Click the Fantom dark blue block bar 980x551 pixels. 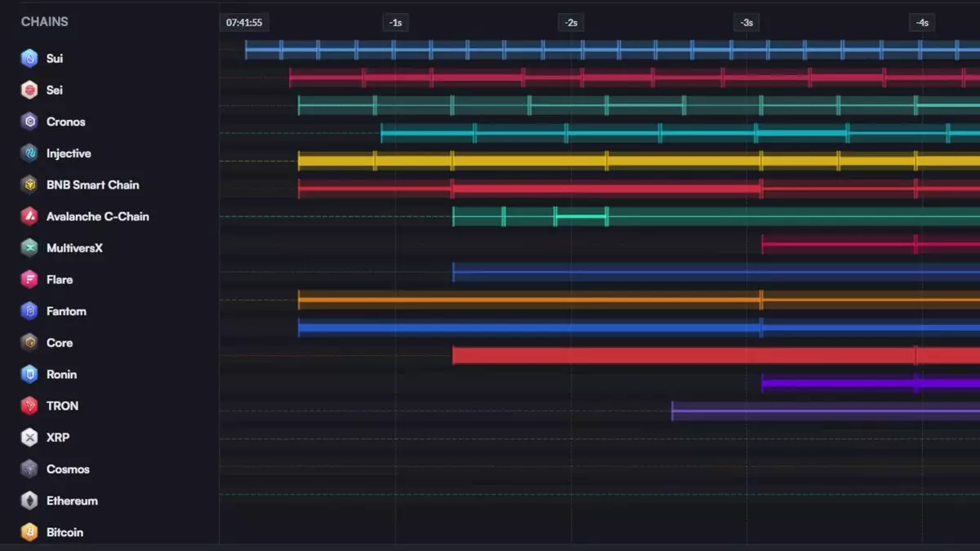coord(716,272)
